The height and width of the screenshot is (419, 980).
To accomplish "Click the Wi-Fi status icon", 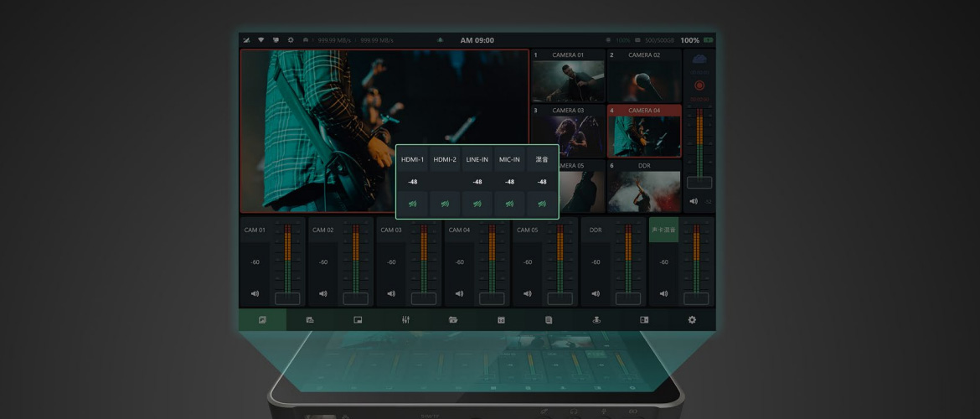I will pyautogui.click(x=260, y=40).
